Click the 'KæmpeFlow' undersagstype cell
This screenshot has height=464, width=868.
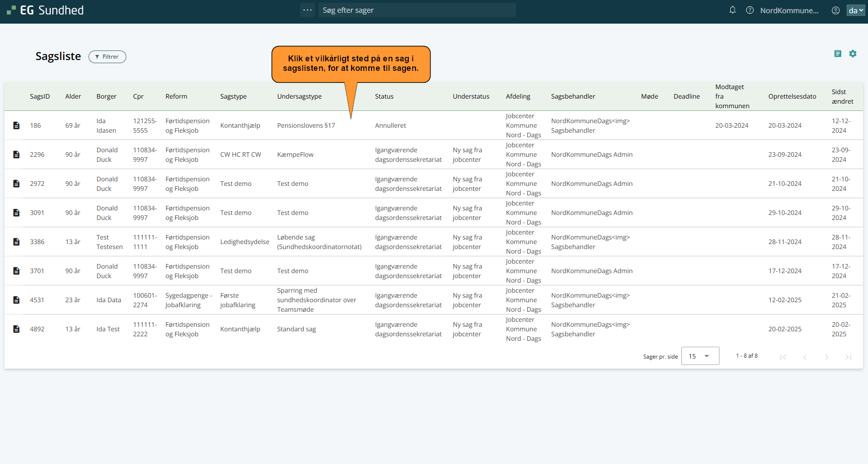(x=295, y=155)
